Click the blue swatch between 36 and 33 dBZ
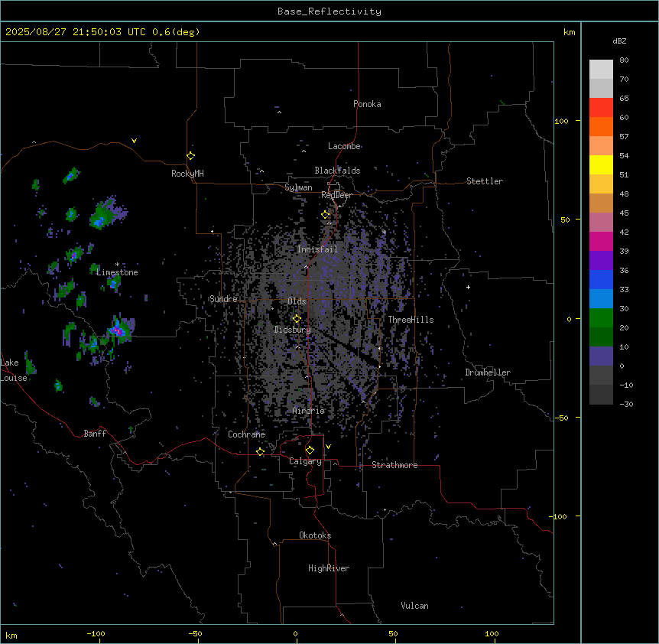659x644 pixels. point(601,279)
